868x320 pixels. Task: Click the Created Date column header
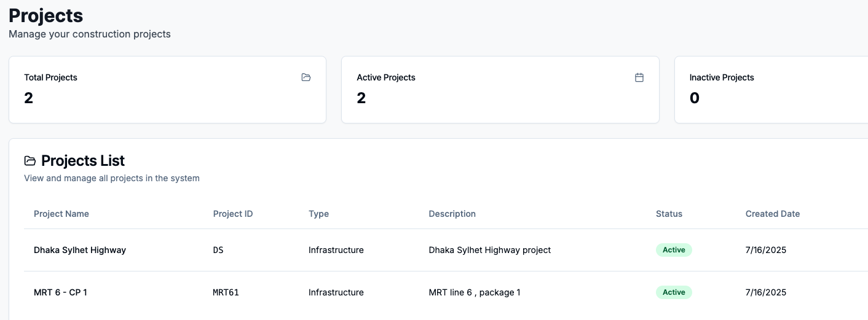[x=772, y=214]
